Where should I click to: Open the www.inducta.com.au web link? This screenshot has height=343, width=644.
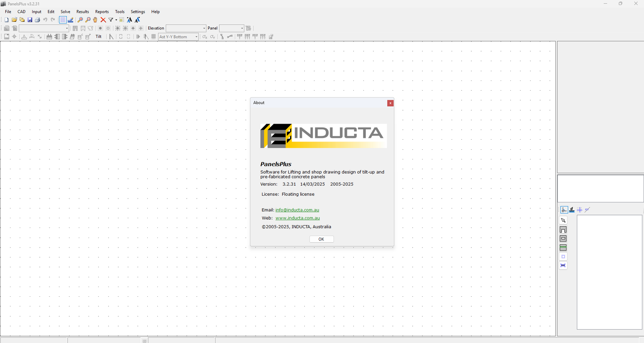(298, 218)
